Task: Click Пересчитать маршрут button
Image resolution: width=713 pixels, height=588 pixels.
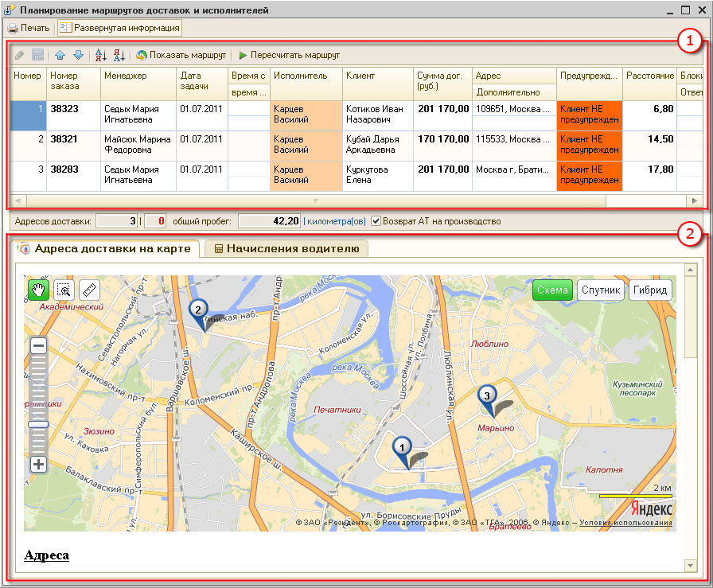Action: click(289, 55)
